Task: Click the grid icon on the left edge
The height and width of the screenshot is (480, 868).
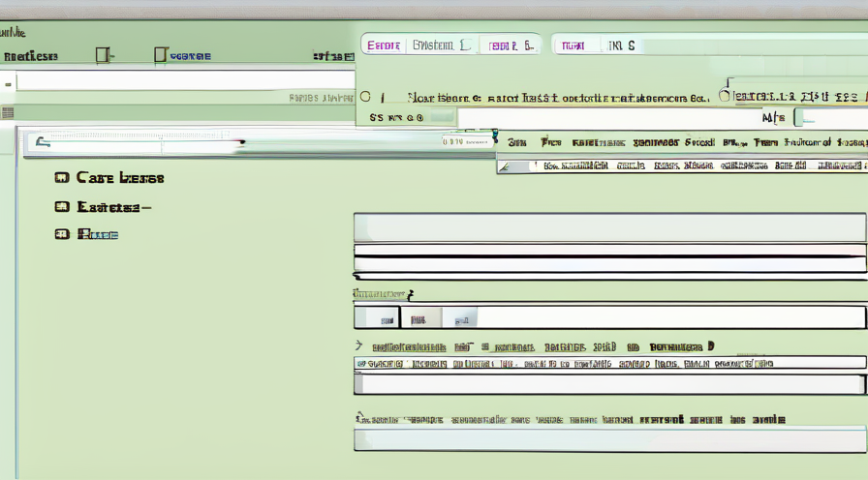Action: click(8, 113)
